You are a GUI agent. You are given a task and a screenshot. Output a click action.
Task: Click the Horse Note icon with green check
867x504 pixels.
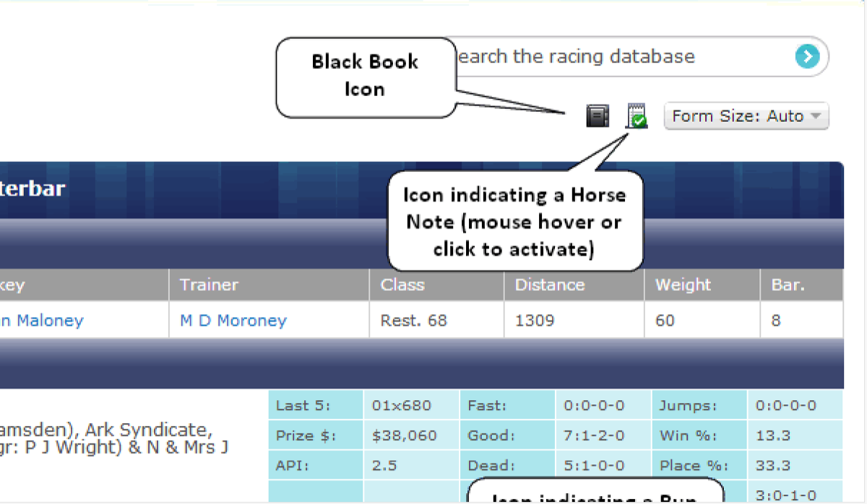tap(637, 116)
